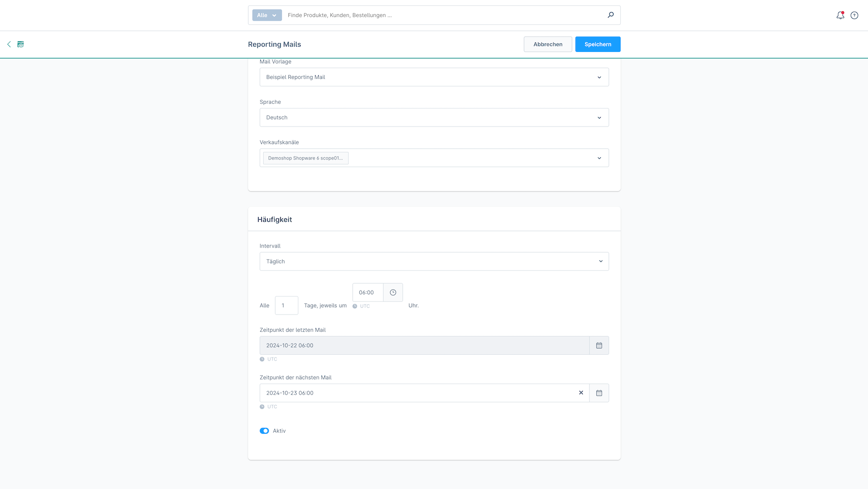Screen dimensions: 868x489
Task: Click the Verkaufskanäle label
Action: [x=279, y=142]
